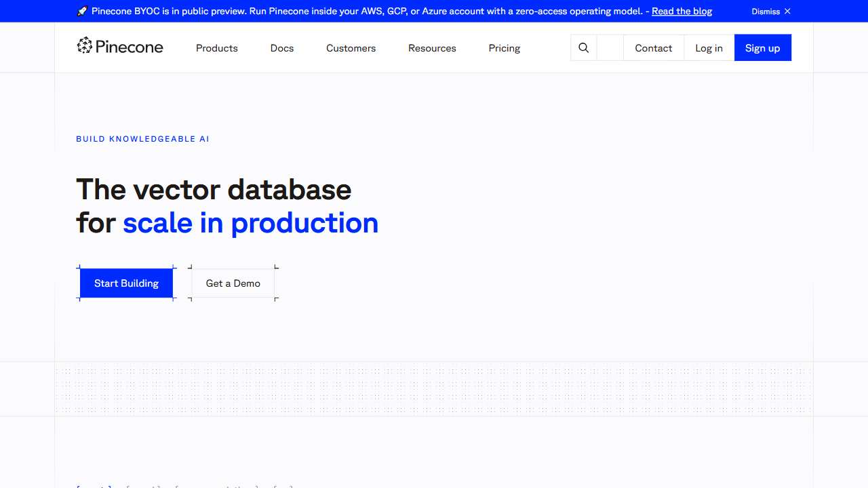The width and height of the screenshot is (868, 488).
Task: Click the Sign up button
Action: [762, 48]
